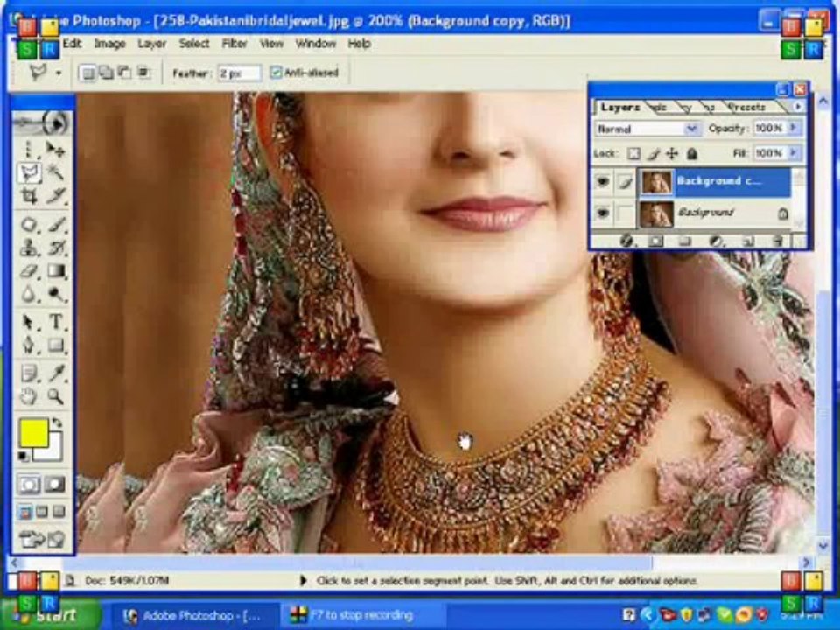The width and height of the screenshot is (840, 630).
Task: Select the Type tool
Action: click(56, 321)
